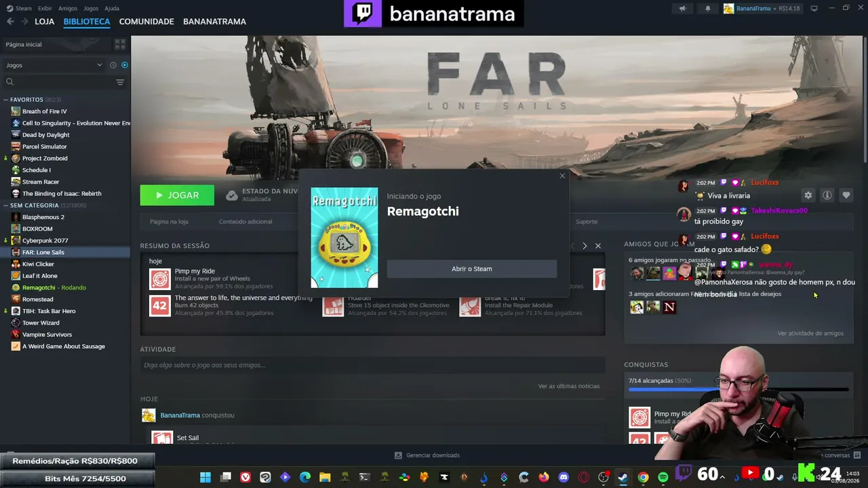Screen dimensions: 868x488
Task: Click the Steam taskbar icon
Action: pyautogui.click(x=623, y=477)
